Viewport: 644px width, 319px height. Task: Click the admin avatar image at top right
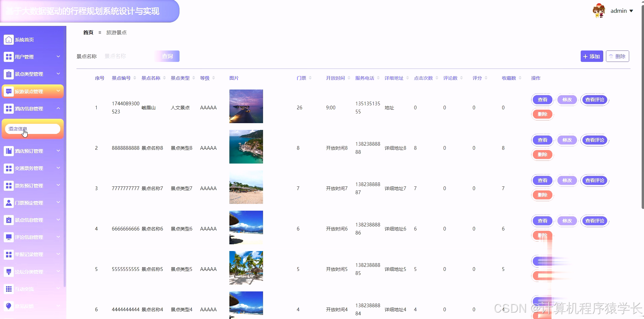[598, 10]
